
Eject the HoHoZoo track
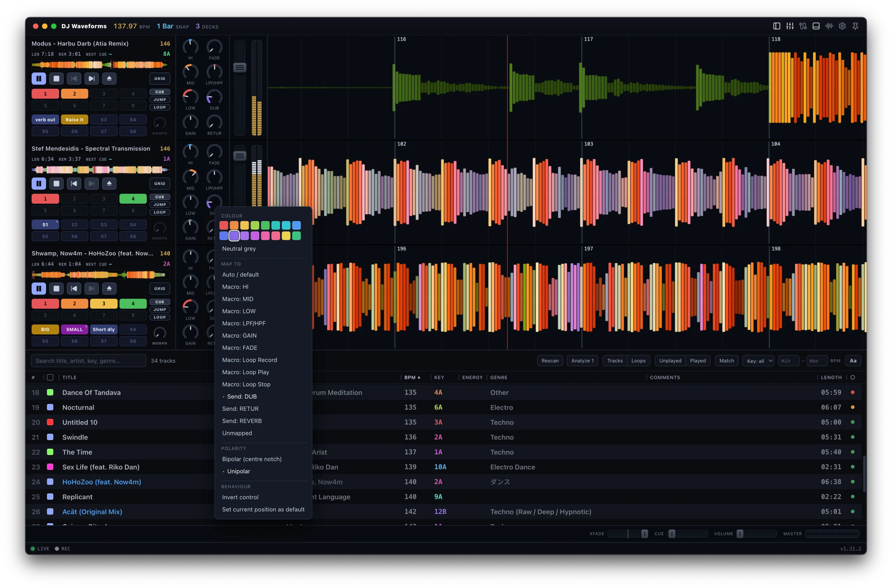tap(109, 288)
